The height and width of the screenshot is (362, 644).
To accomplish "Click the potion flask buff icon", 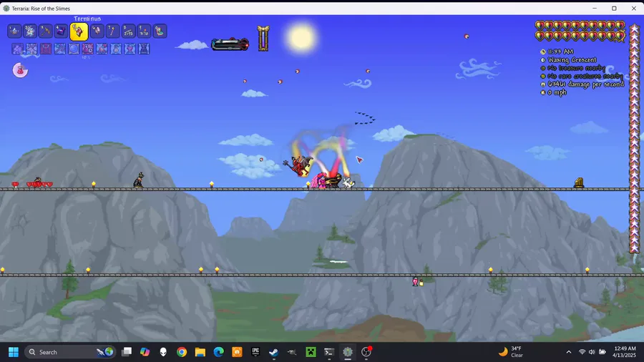I will point(116,49).
